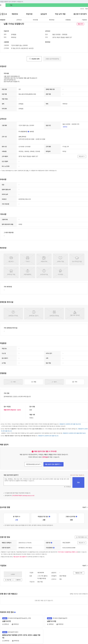Viewport: 88px width, 644px height.
Task: Click the 고용24 logo
Action: pos(3,14)
